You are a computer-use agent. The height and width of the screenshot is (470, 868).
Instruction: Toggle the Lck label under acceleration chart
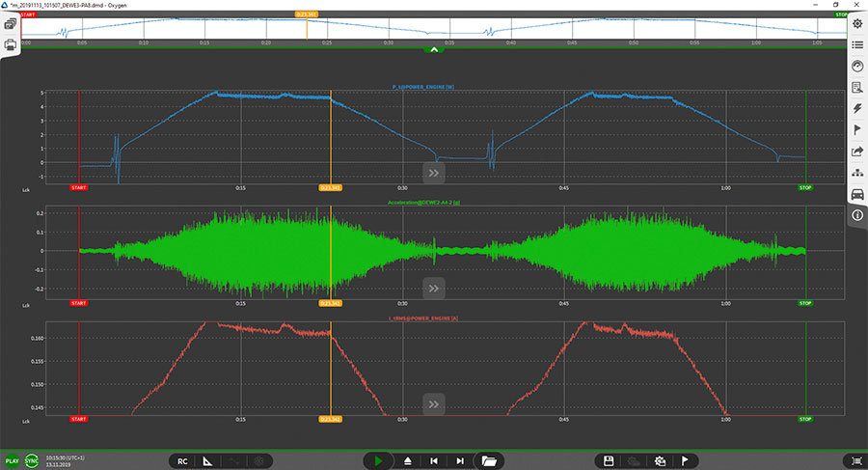coord(25,305)
